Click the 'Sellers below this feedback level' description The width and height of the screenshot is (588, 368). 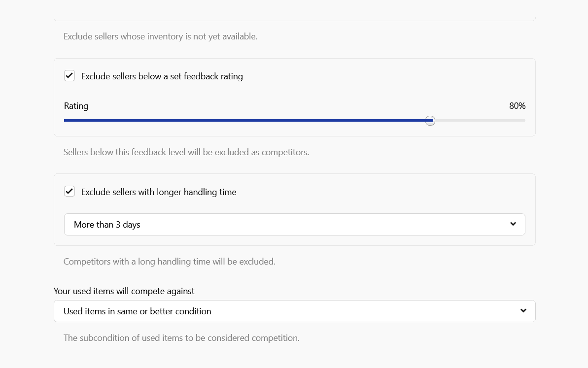[186, 152]
